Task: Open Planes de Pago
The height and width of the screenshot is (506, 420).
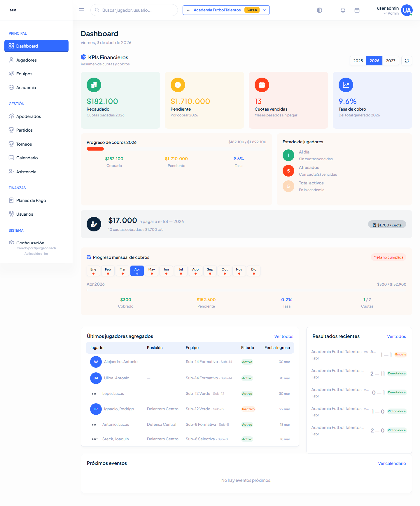Action: coord(36,200)
